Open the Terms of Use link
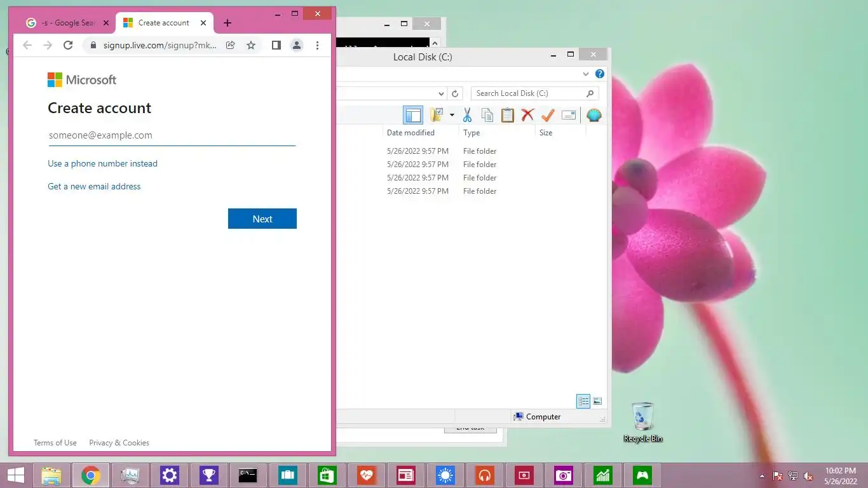Image resolution: width=868 pixels, height=488 pixels. pos(55,443)
